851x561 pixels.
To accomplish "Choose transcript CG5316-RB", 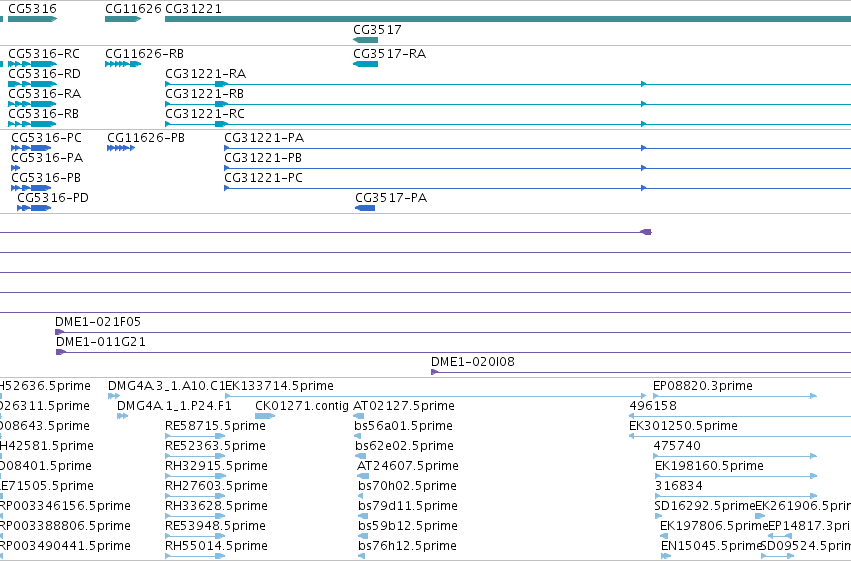I will click(43, 114).
